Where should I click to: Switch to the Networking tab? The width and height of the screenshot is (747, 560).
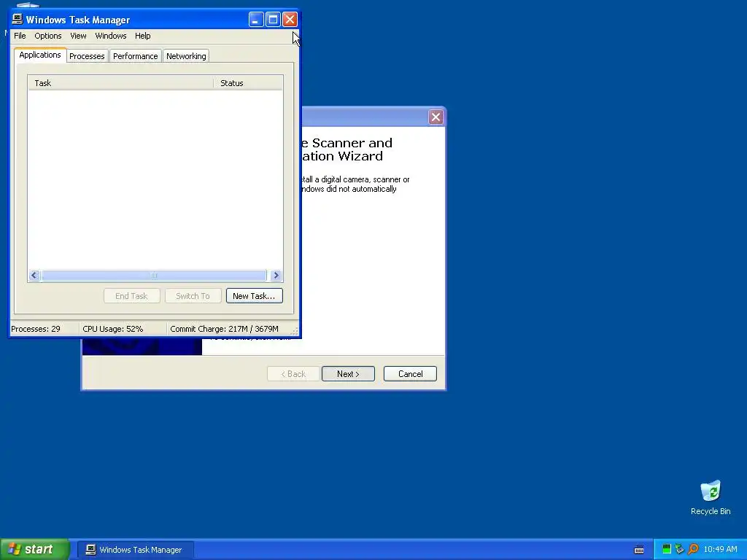(x=186, y=56)
